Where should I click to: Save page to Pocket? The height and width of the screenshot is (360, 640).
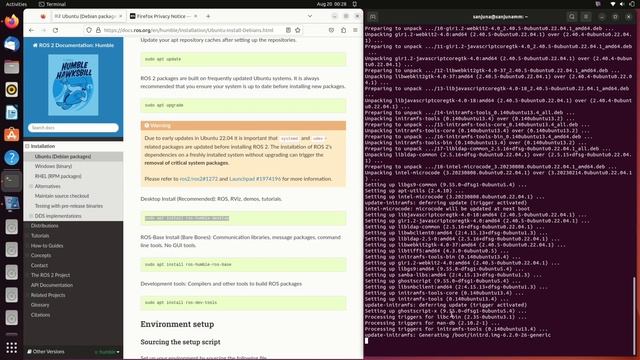[x=331, y=30]
